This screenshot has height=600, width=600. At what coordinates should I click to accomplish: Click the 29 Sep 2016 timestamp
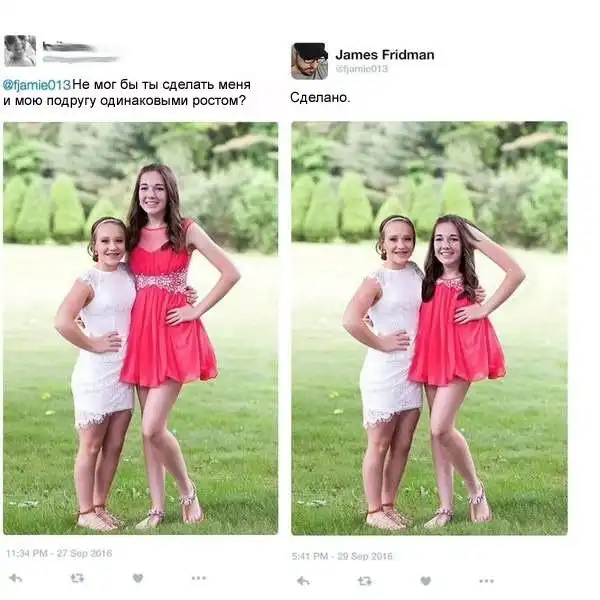tap(342, 556)
